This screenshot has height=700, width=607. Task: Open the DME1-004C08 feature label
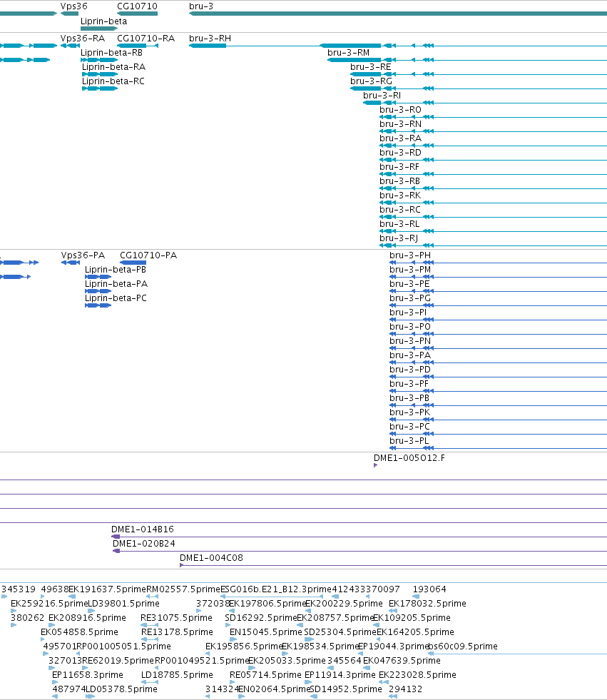211,558
